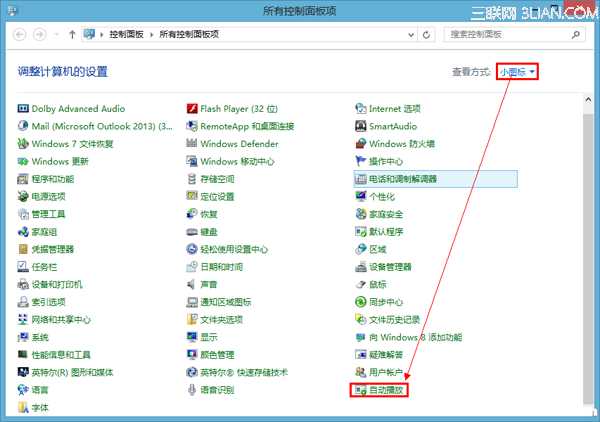
Task: Click the 搜索控制面板 search field
Action: coord(515,34)
